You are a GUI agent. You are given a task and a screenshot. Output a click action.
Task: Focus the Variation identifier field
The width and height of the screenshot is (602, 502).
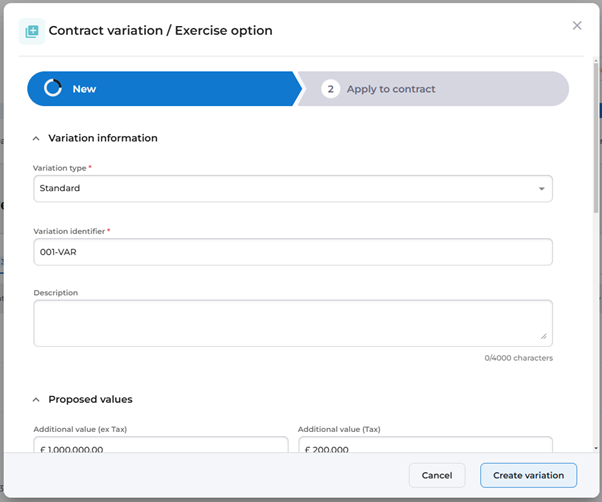point(292,252)
